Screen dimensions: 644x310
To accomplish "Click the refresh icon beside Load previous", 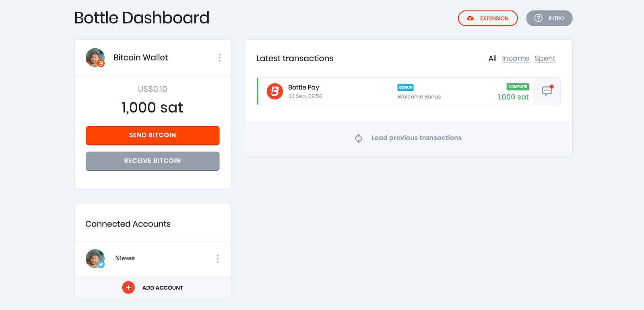I will 359,138.
